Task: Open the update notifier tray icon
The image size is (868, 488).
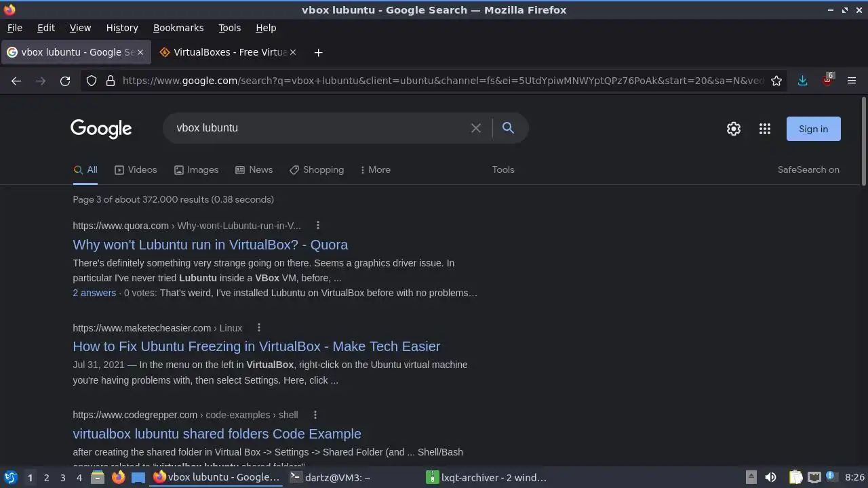Action: pyautogui.click(x=830, y=477)
